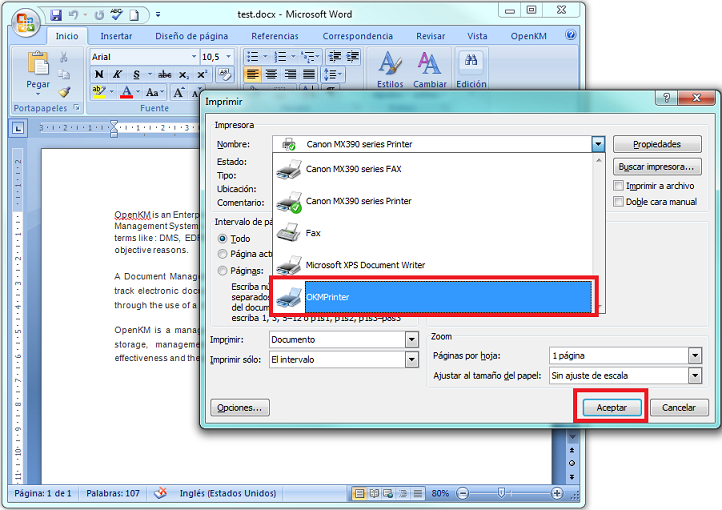Click the Opciones button
This screenshot has width=722, height=510.
[x=239, y=407]
